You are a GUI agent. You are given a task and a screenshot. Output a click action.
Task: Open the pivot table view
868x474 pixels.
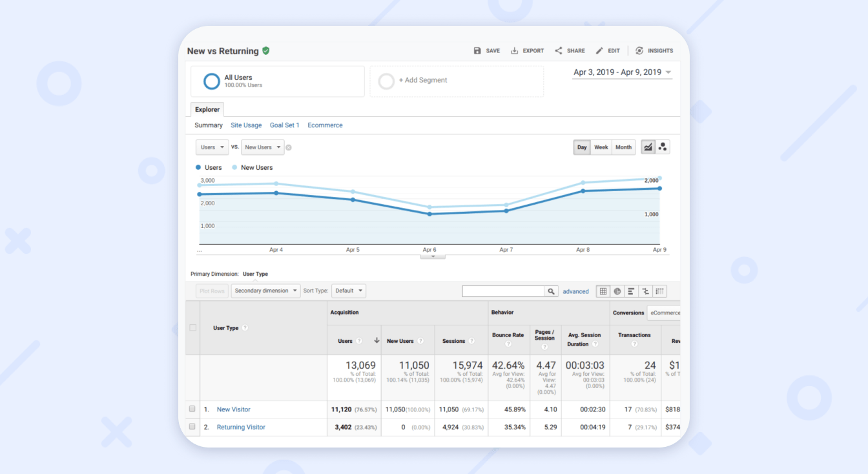point(659,291)
